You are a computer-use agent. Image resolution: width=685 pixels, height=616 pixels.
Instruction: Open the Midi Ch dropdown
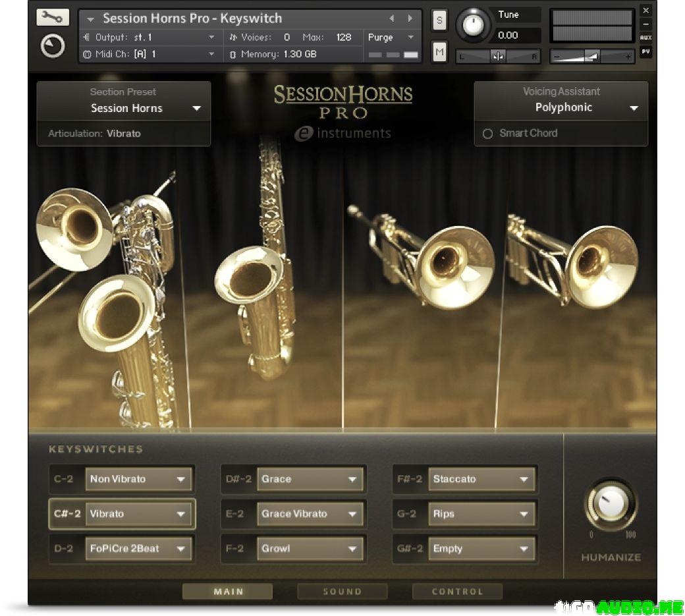151,54
